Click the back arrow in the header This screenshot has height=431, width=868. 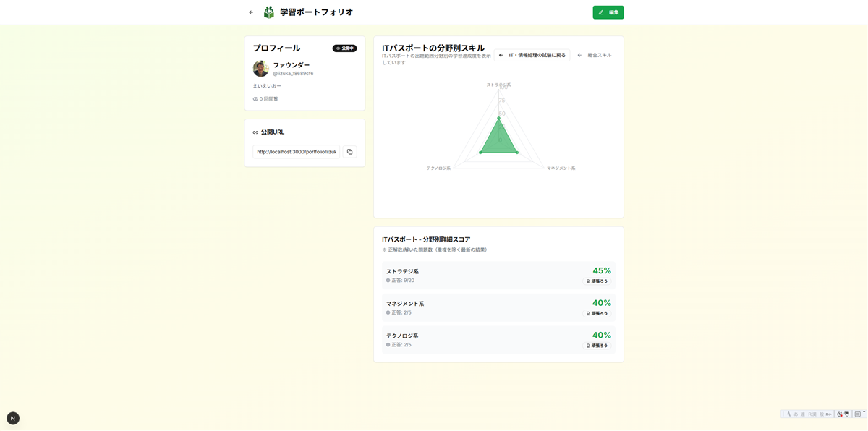(x=251, y=12)
